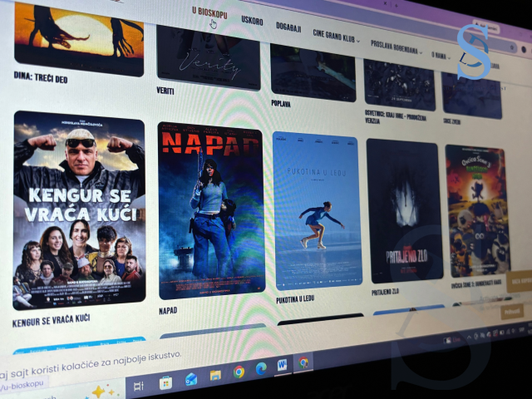532x399 pixels.
Task: Open Osvetnici: Kraj igre title link
Action: click(396, 116)
